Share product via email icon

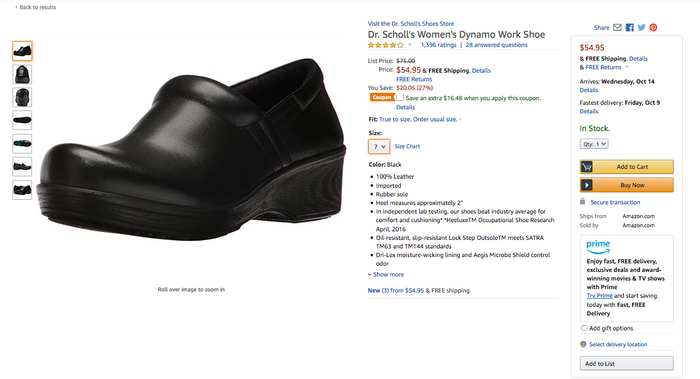pos(617,28)
